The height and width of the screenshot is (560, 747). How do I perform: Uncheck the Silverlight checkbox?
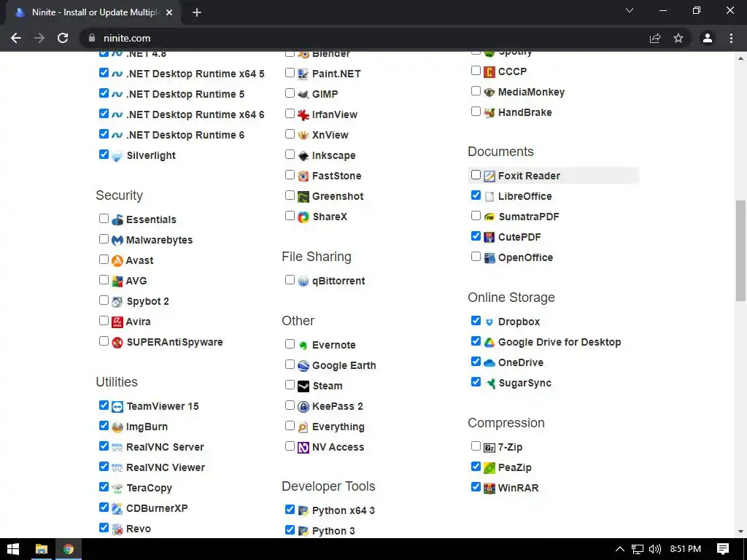click(104, 155)
